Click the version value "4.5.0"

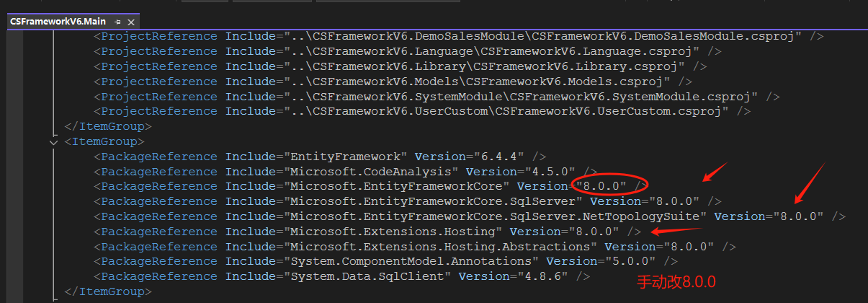(552, 172)
